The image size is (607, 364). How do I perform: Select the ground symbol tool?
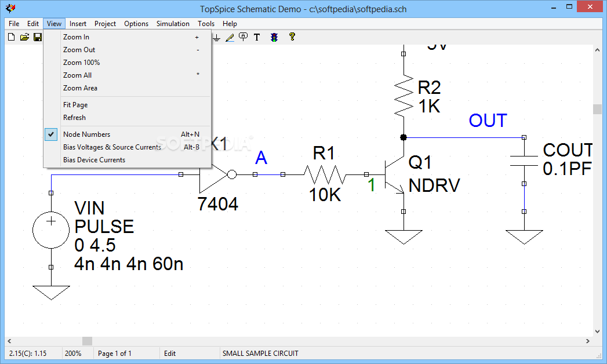coord(217,38)
